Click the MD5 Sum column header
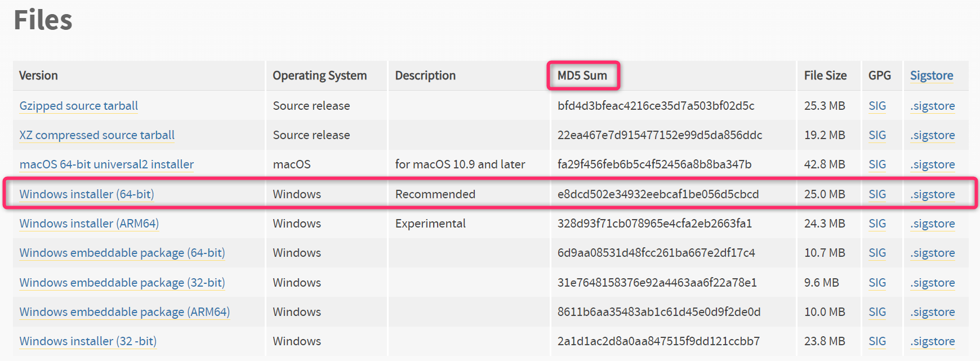980x361 pixels. tap(582, 75)
